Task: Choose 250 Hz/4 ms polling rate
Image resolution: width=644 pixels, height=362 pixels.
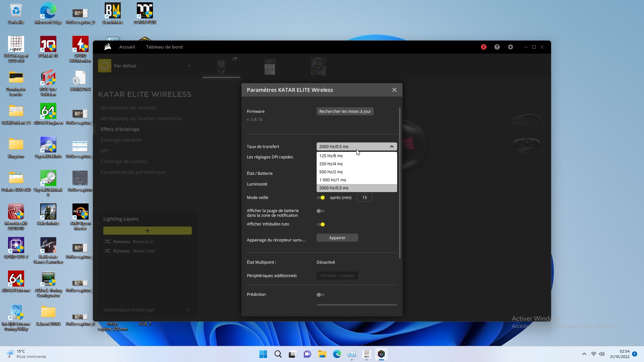Action: (357, 164)
